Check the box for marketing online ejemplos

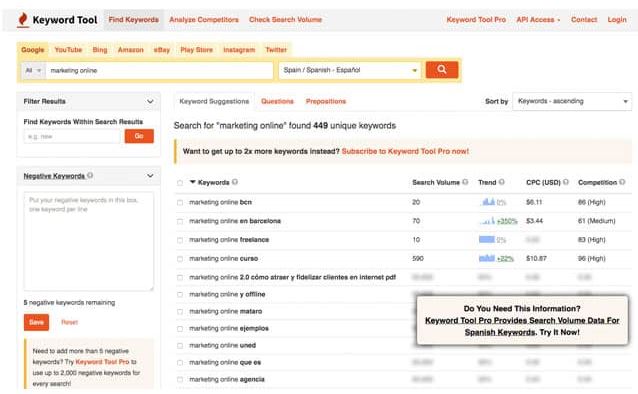point(180,328)
